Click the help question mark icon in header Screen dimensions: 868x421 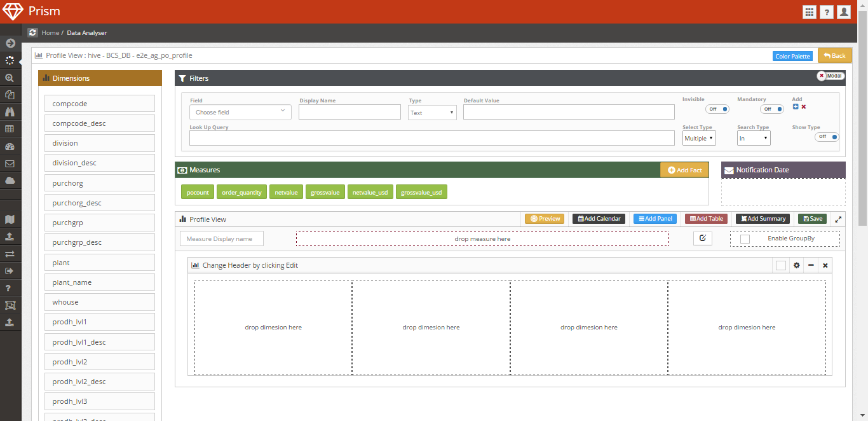pyautogui.click(x=826, y=11)
